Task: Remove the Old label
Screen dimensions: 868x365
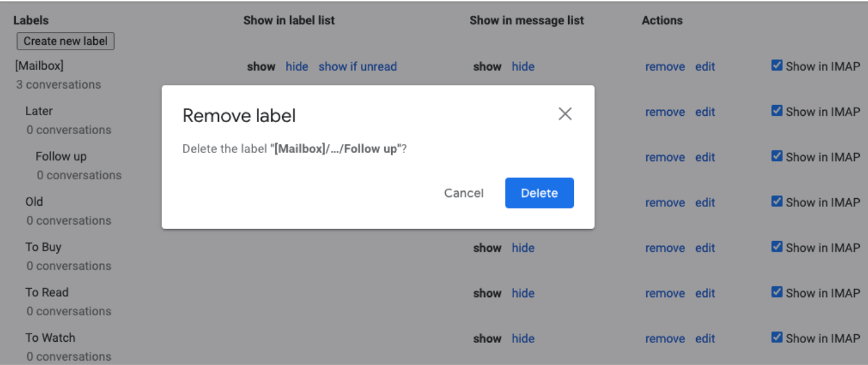Action: pos(665,203)
